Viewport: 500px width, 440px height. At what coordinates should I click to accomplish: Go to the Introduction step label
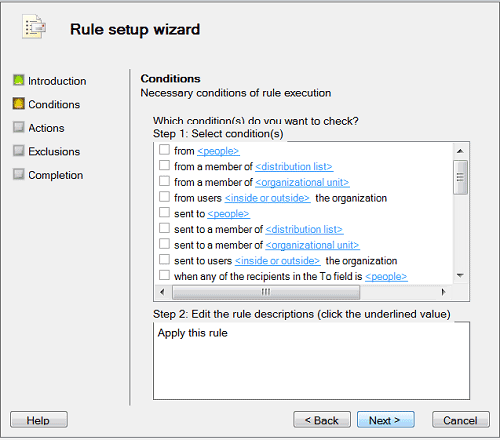[x=57, y=81]
